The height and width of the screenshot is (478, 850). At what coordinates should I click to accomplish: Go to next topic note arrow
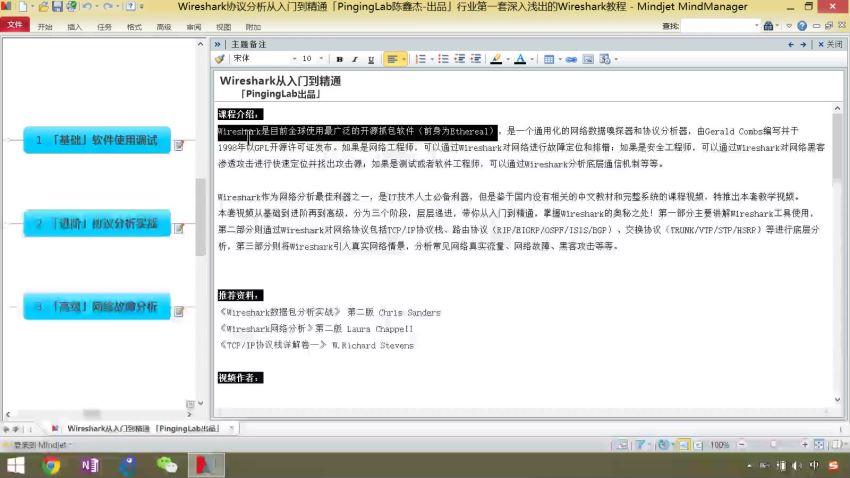(803, 44)
